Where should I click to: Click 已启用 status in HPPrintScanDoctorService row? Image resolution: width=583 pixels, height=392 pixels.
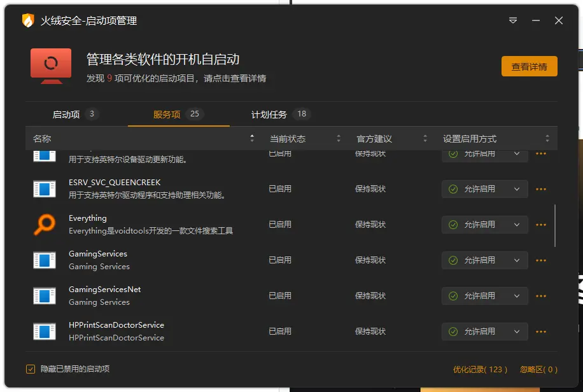pyautogui.click(x=280, y=332)
